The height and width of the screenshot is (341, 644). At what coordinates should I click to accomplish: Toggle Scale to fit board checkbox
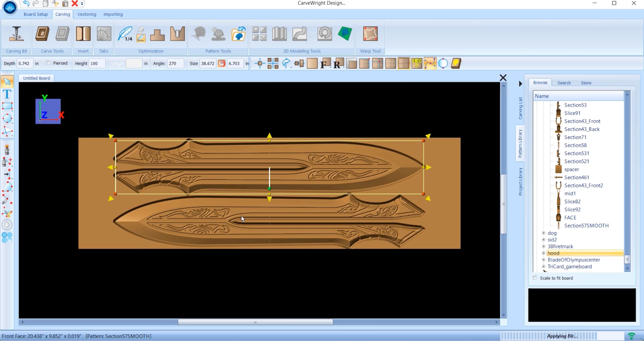pyautogui.click(x=535, y=278)
